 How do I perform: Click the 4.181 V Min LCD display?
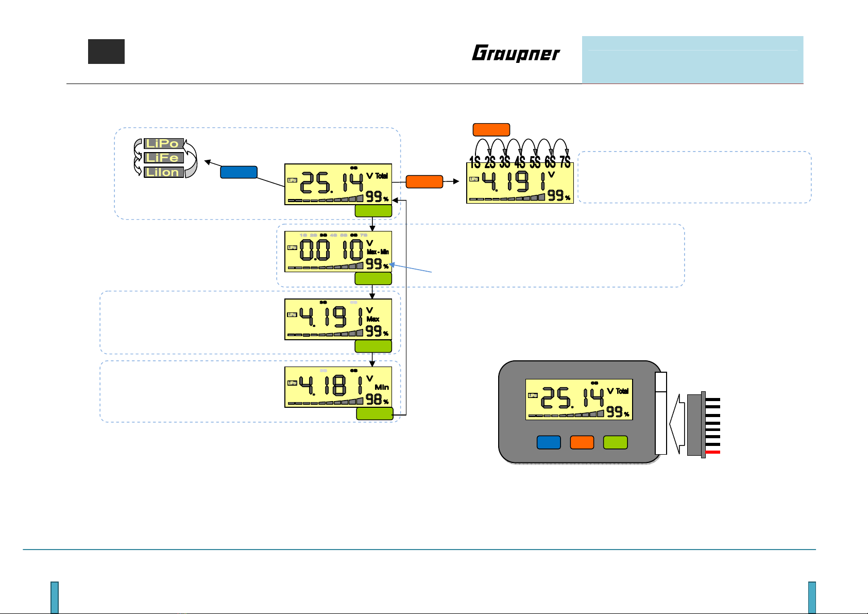(338, 387)
